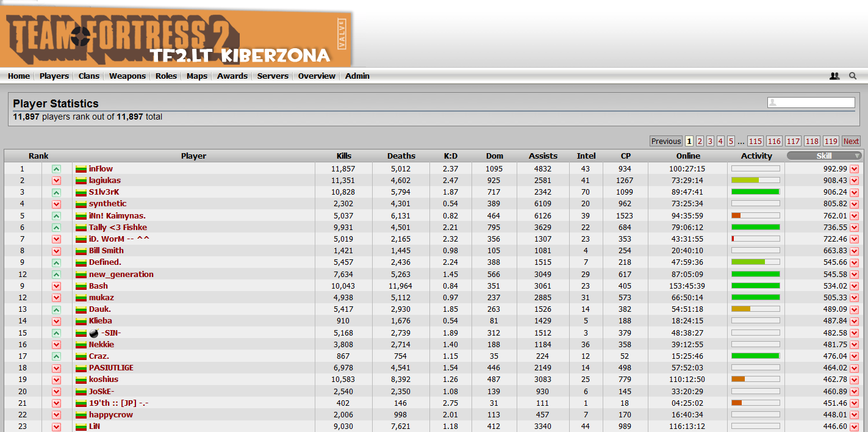This screenshot has height=432, width=868.
Task: Click the red skill arrow next to 906.24
Action: click(854, 192)
